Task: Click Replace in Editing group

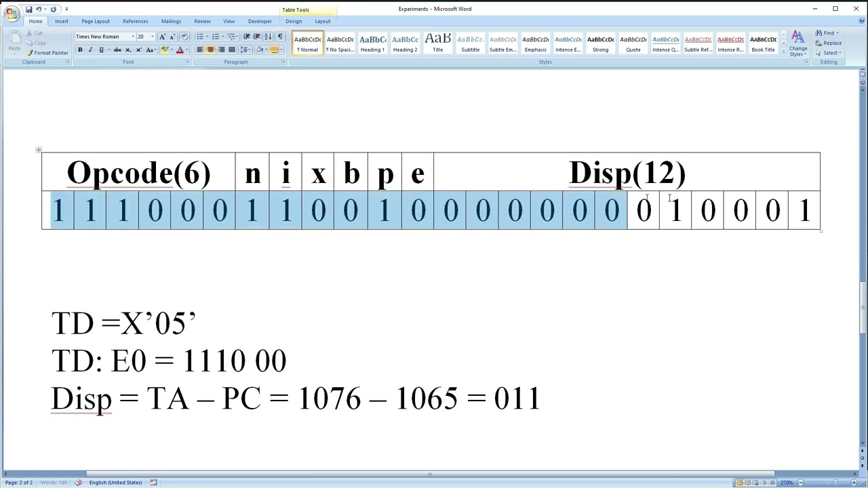Action: 829,43
